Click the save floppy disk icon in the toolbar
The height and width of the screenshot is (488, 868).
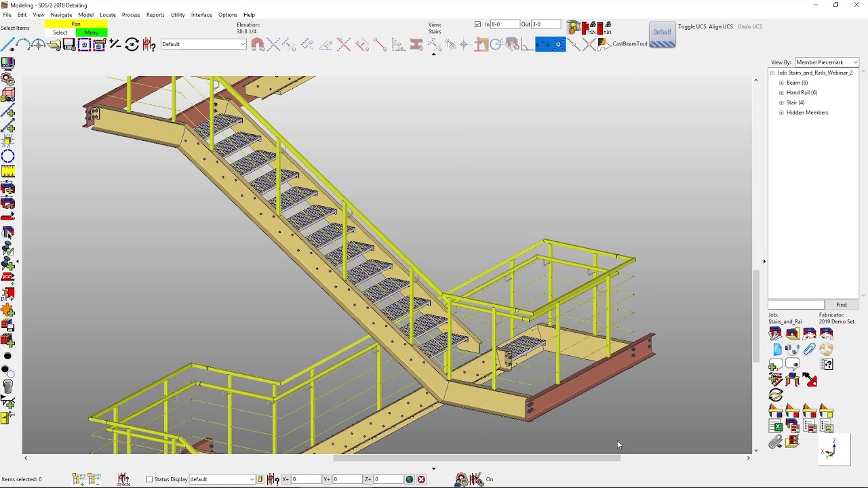click(69, 45)
